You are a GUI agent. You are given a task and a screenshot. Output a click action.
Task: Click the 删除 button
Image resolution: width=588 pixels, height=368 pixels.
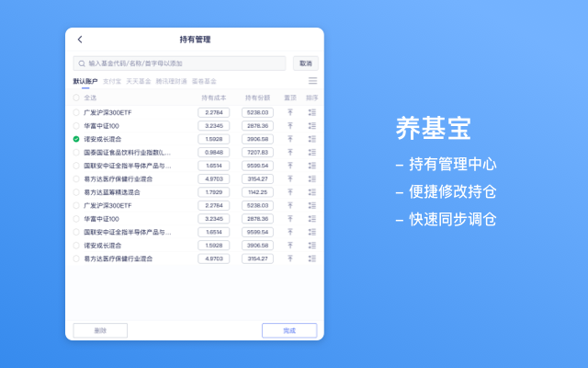pos(100,330)
